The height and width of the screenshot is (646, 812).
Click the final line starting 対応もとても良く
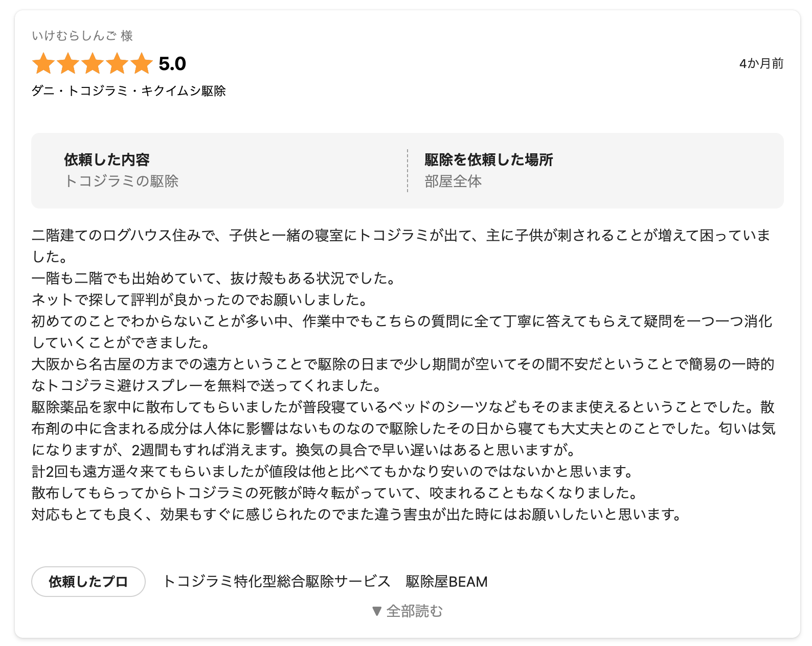click(x=357, y=514)
